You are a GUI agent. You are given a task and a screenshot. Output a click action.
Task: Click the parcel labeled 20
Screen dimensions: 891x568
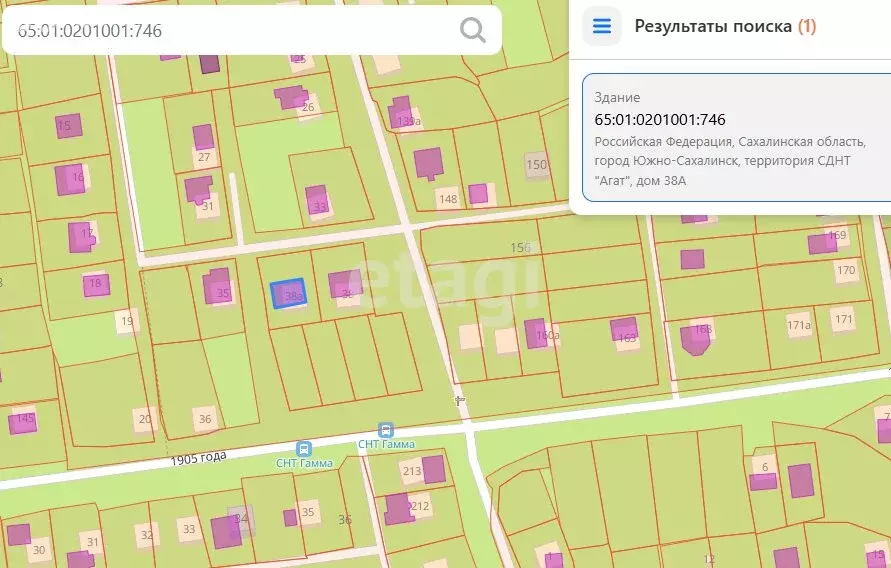145,419
